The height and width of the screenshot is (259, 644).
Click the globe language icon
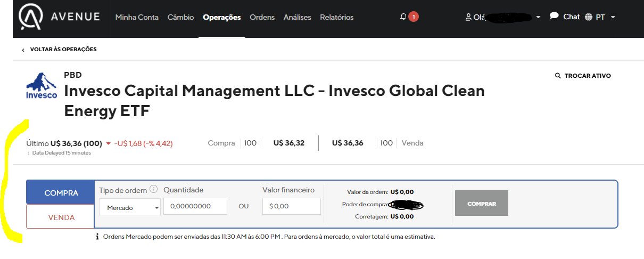point(588,17)
